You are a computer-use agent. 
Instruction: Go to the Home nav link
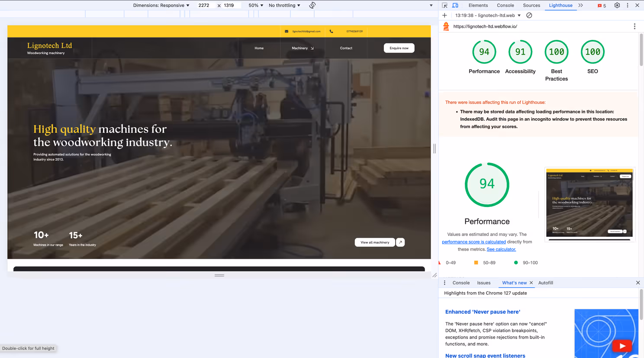coord(259,48)
